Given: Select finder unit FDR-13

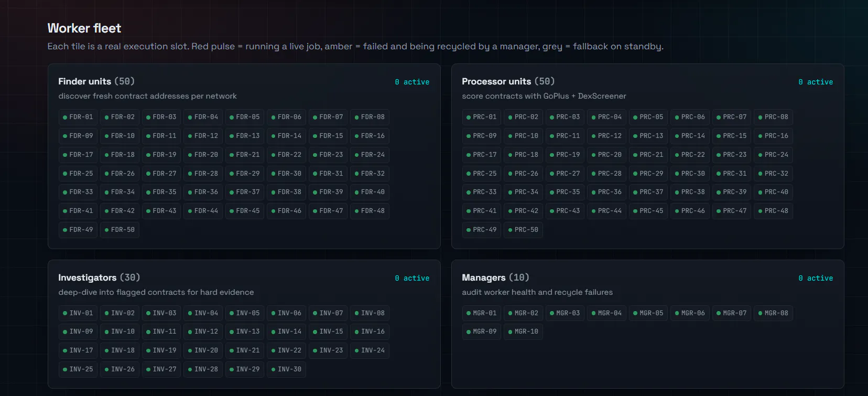Looking at the screenshot, I should coord(245,136).
